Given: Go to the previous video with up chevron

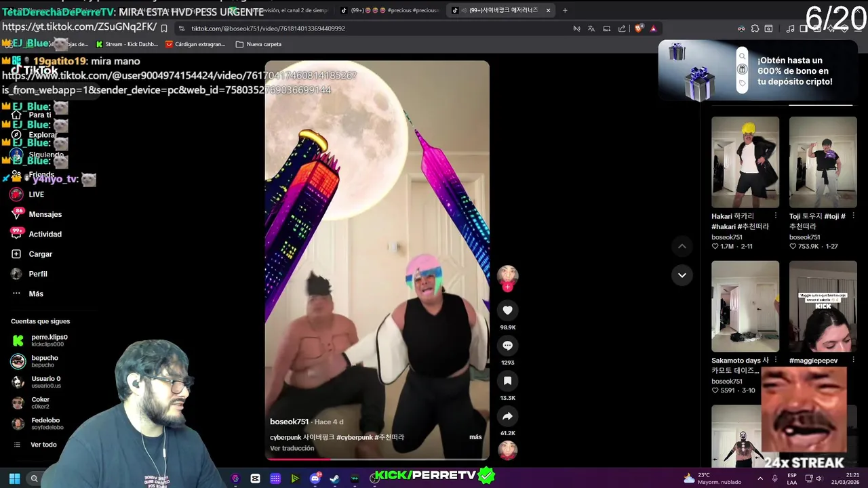Looking at the screenshot, I should click(x=682, y=246).
